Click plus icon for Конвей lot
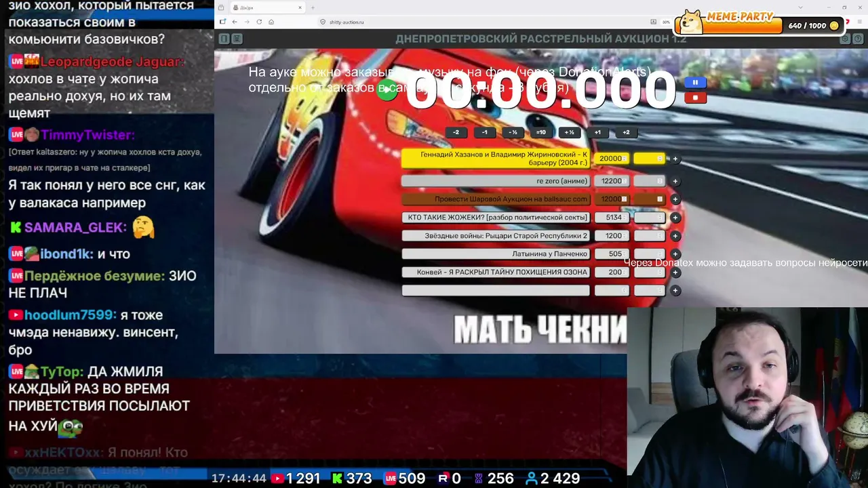The image size is (868, 488). click(x=675, y=272)
